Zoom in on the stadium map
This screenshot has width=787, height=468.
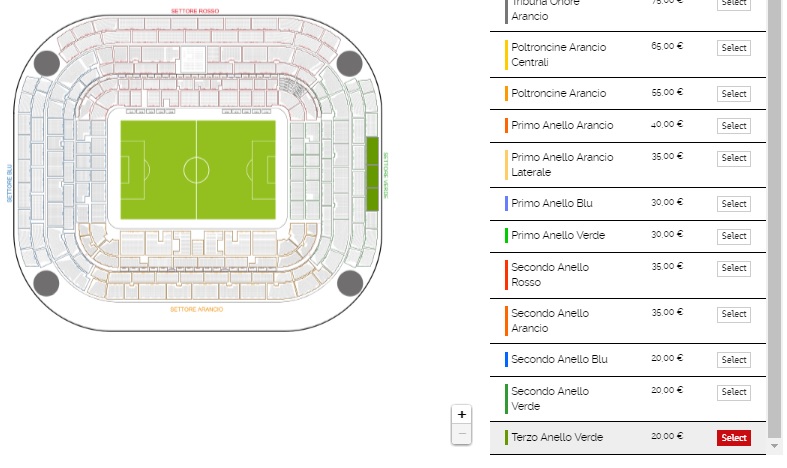pos(461,415)
